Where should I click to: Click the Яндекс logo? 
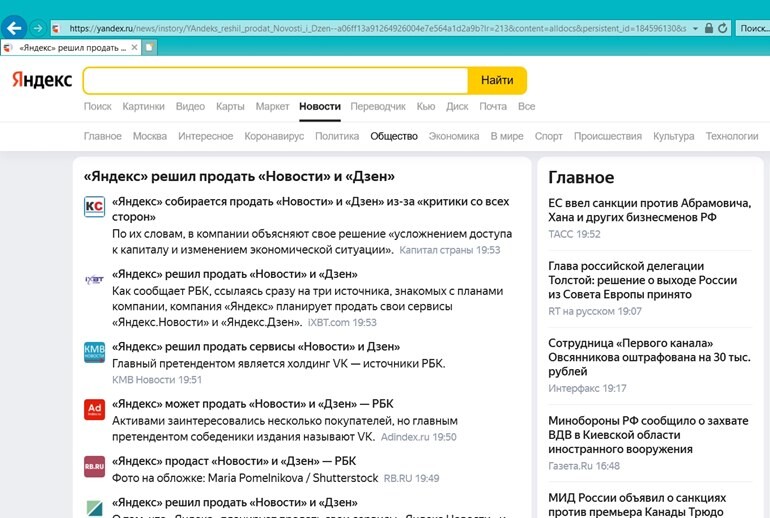pyautogui.click(x=42, y=80)
